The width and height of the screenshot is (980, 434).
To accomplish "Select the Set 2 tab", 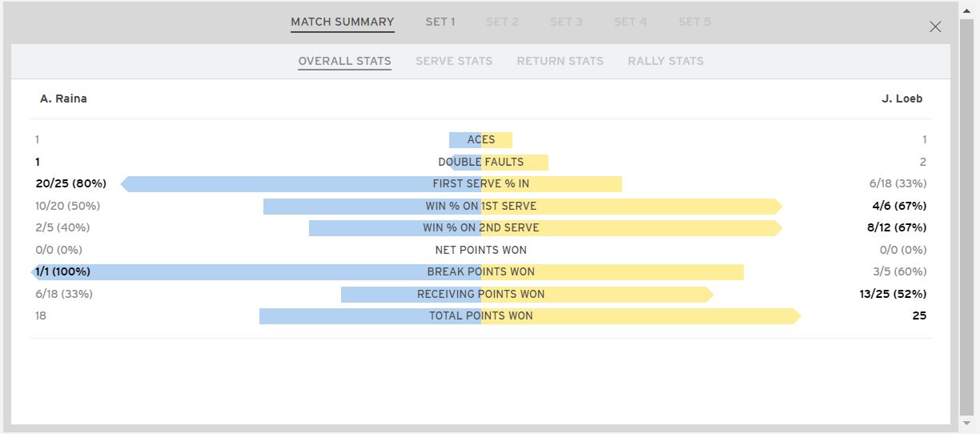I will click(502, 22).
